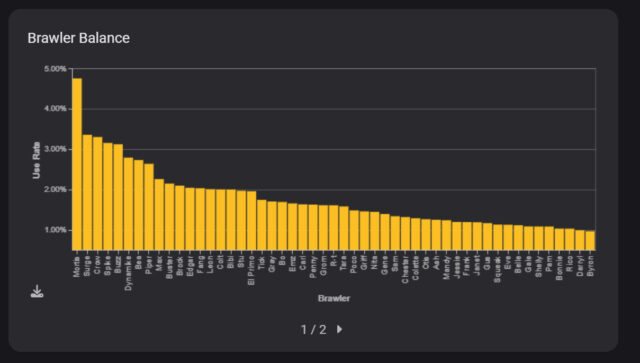Click the Bonnie bar
Viewport: 640px width, 363px height.
point(560,239)
